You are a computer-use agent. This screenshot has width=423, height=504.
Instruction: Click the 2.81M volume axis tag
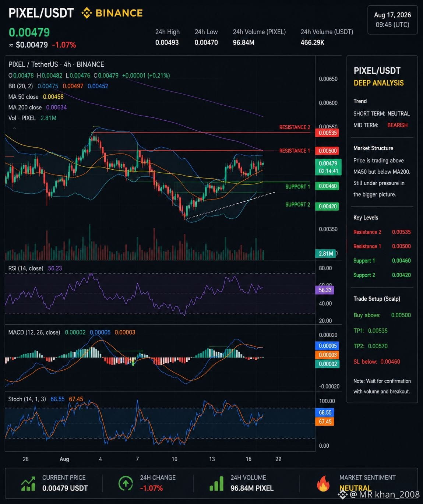pyautogui.click(x=325, y=254)
